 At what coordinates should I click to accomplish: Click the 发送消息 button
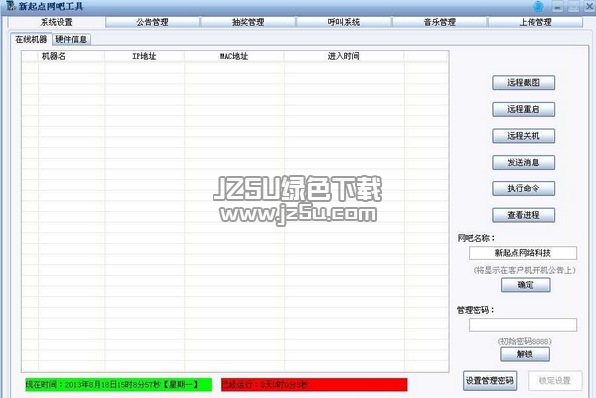click(523, 162)
